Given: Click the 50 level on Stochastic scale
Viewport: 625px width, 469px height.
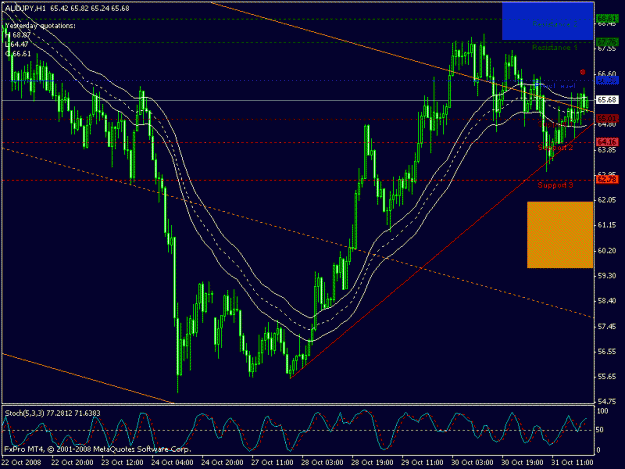Looking at the screenshot, I should coord(601,430).
